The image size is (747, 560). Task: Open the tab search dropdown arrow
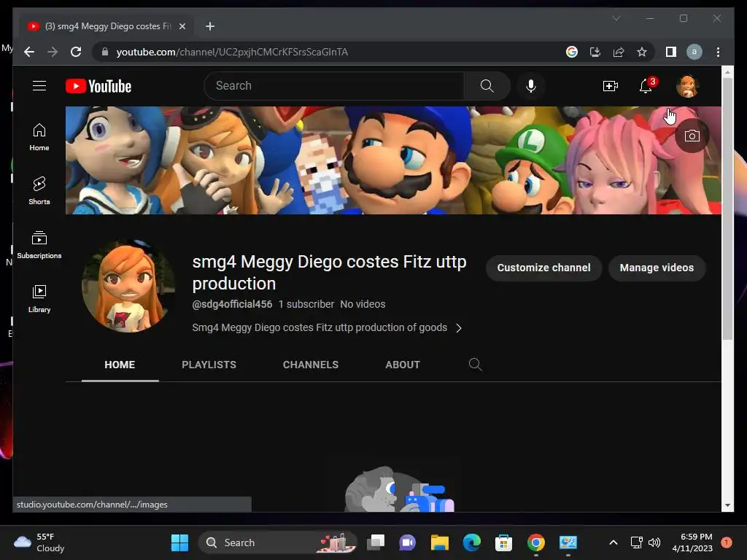[616, 18]
